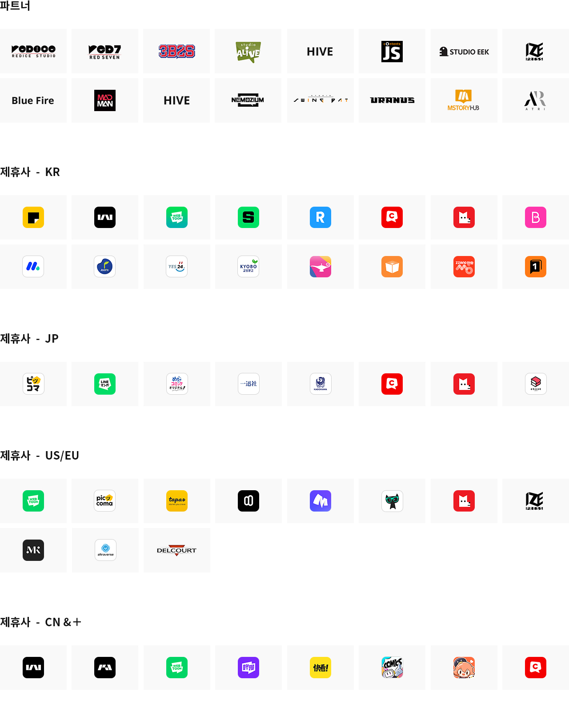Select the 3B2S partner logo
Viewport: 569px width, 728px height.
pos(176,51)
